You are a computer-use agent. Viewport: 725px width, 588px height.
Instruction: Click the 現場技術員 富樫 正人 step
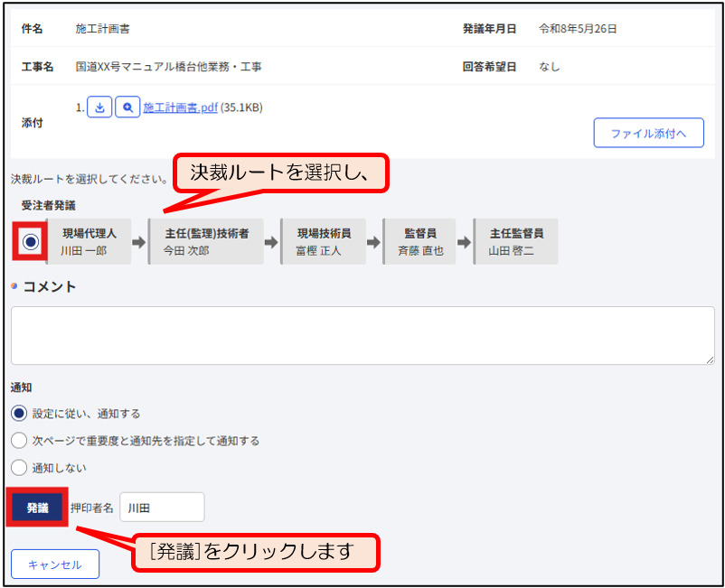(x=324, y=241)
